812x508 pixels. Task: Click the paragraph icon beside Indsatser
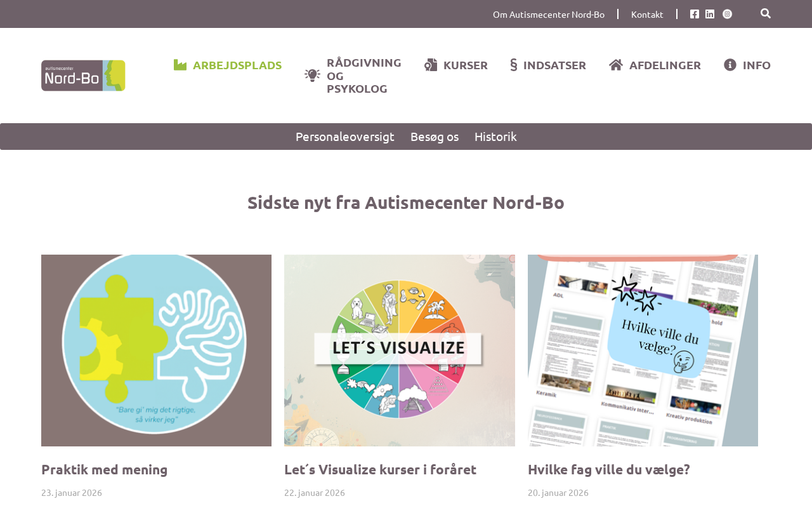tap(514, 65)
